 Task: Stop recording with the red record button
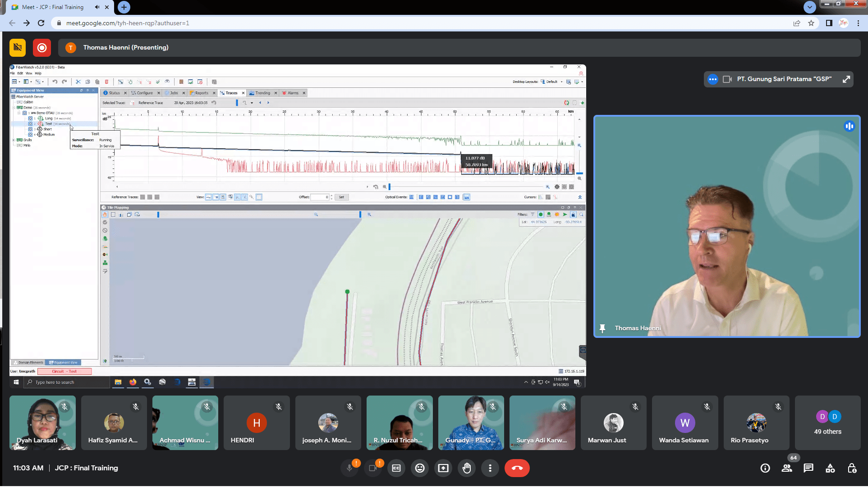(x=42, y=47)
